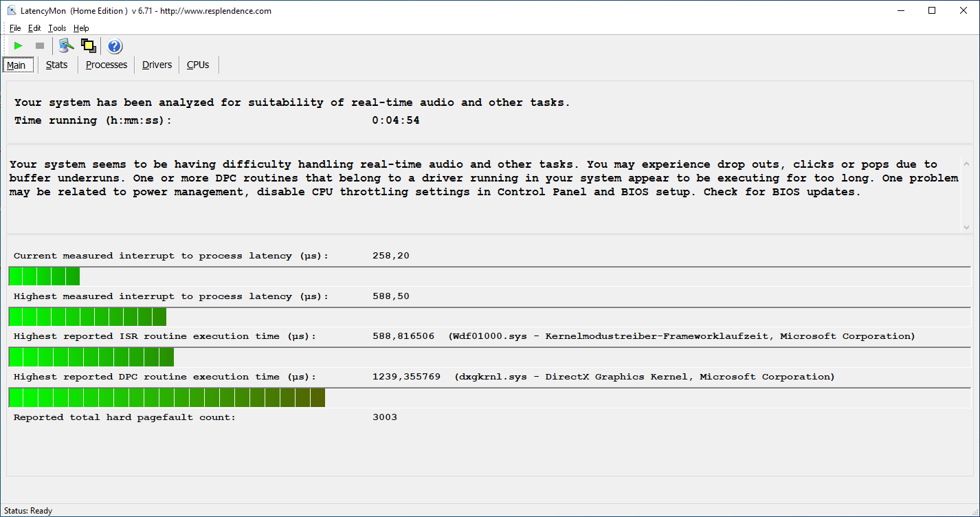Screen dimensions: 980x517
Task: Click the highest interrupt to process latency bar
Action: 489,317
